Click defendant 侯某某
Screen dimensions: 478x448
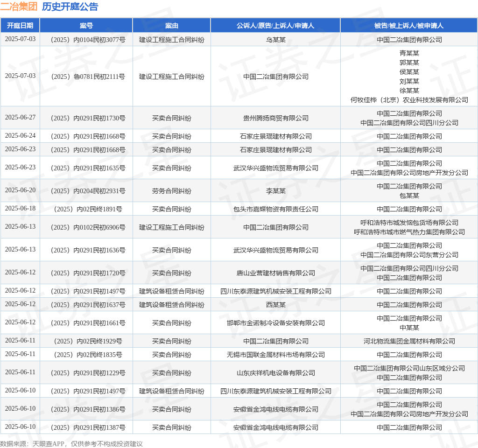coord(409,72)
